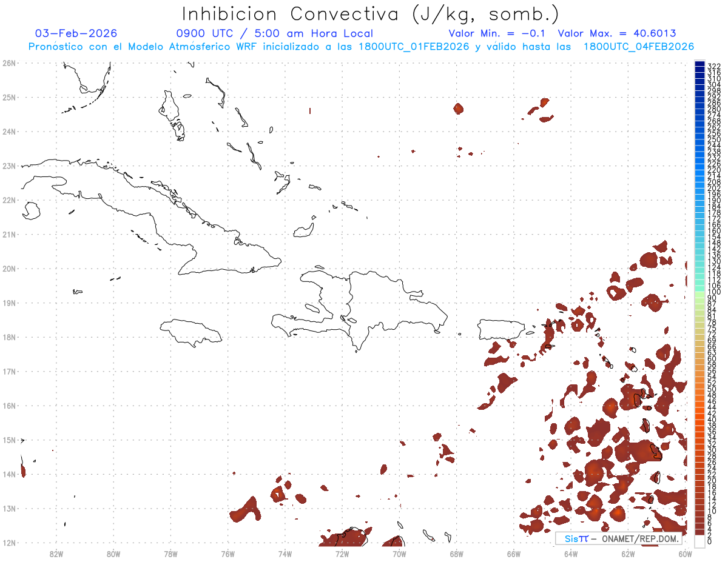Click the 78W longitude label
The width and height of the screenshot is (728, 562).
click(x=170, y=554)
